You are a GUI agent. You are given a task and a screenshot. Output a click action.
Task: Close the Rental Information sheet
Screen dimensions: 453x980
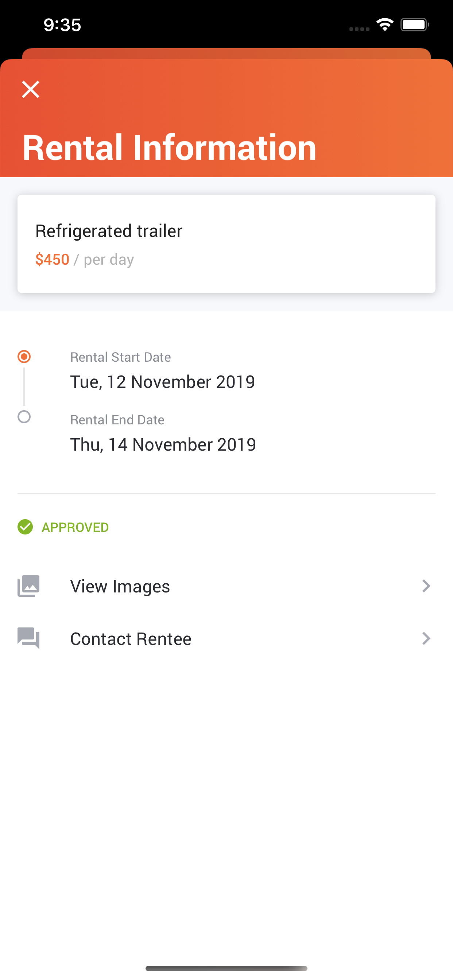click(x=30, y=89)
